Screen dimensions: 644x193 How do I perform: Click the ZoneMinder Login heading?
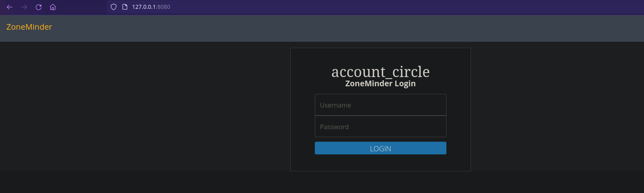coord(380,83)
